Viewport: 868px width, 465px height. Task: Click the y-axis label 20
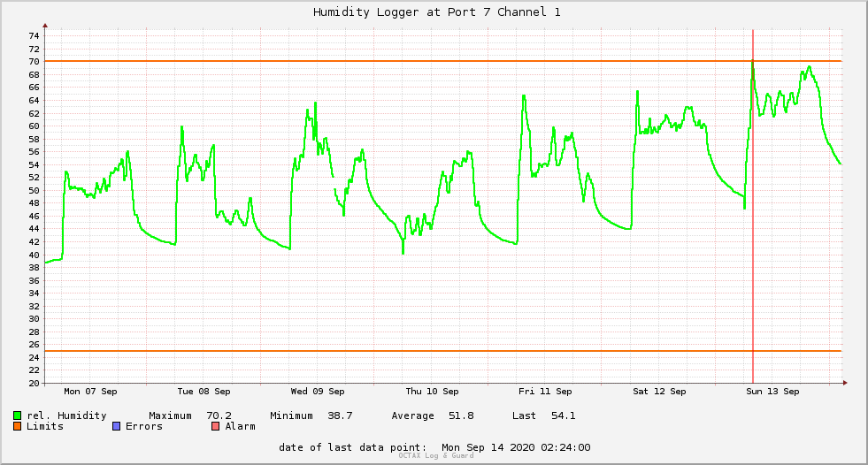35,383
